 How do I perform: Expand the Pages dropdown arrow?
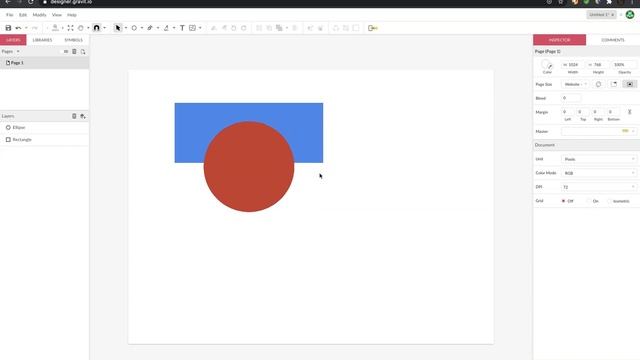(x=18, y=51)
